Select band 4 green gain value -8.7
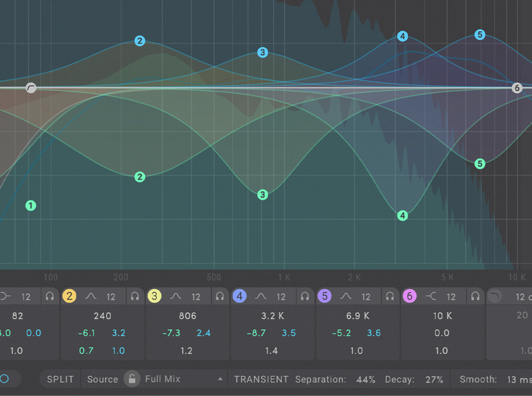Screen dimensions: 532x396 pyautogui.click(x=256, y=333)
